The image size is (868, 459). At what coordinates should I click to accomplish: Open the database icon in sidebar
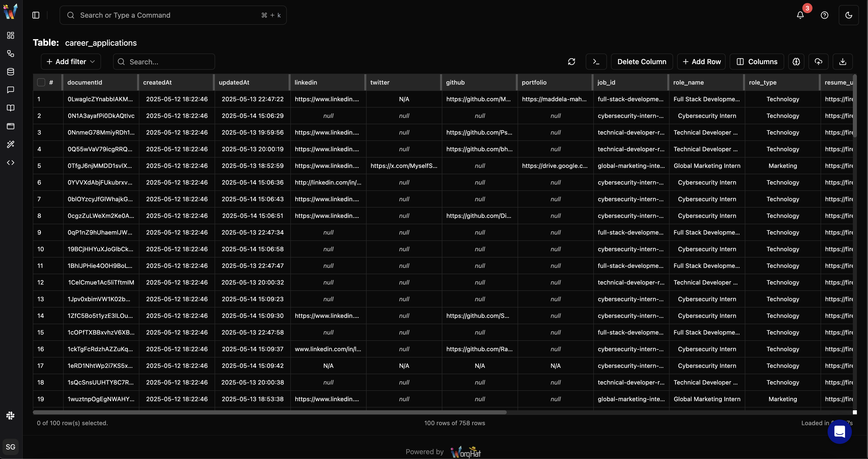click(11, 72)
